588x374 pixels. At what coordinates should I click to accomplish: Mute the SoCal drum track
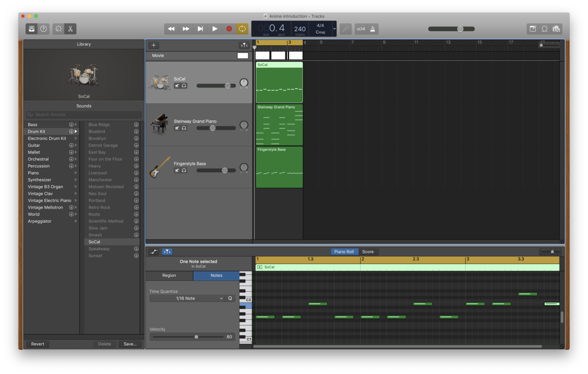point(177,86)
